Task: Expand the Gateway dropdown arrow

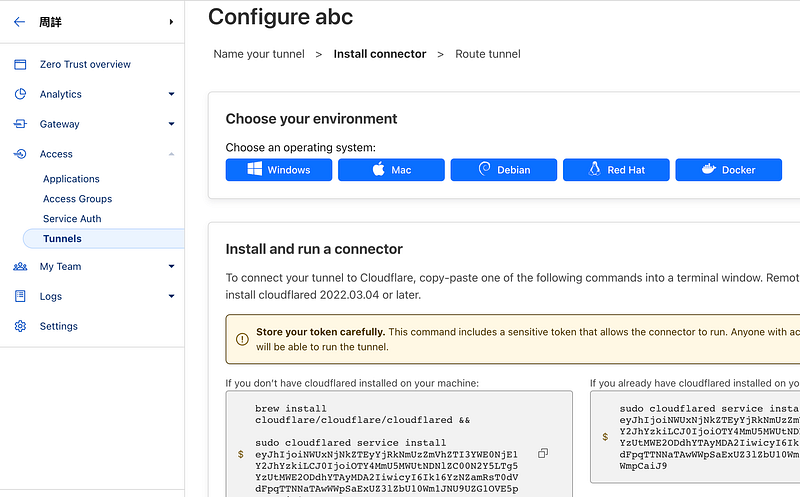Action: [171, 124]
